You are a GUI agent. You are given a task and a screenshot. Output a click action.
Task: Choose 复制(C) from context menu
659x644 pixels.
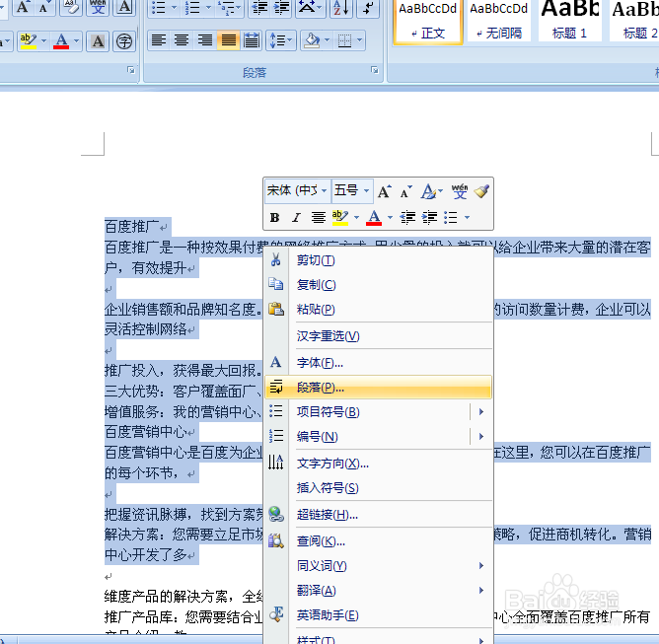click(378, 285)
